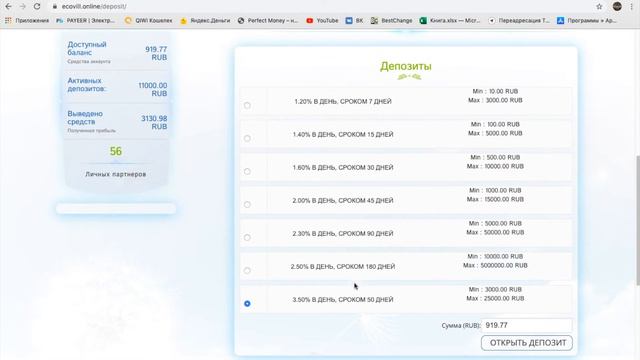Open the browser profile avatar

[x=617, y=6]
